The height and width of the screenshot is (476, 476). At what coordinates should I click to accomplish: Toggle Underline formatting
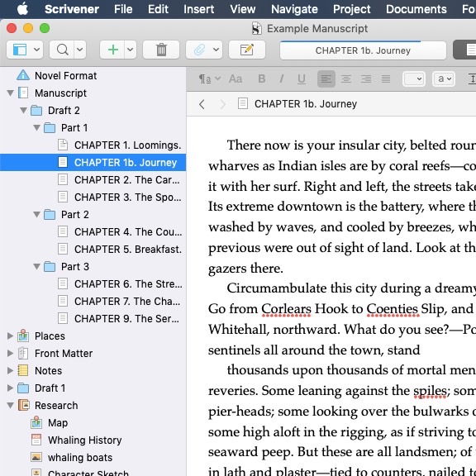point(302,79)
